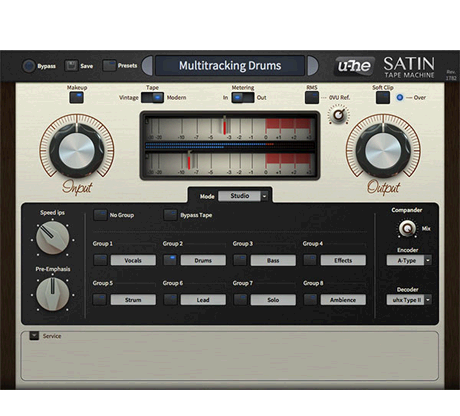Click the Compander section label
The image size is (460, 416).
coord(407,210)
